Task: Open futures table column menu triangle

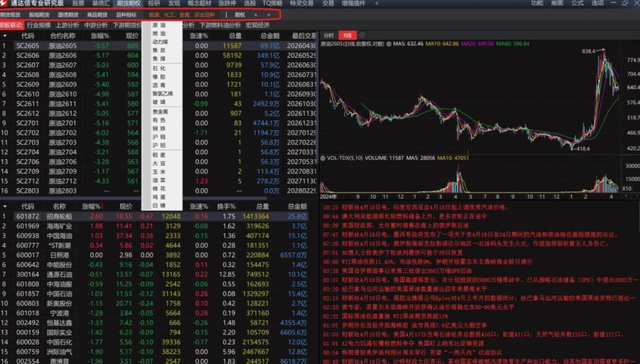Action: pos(4,36)
